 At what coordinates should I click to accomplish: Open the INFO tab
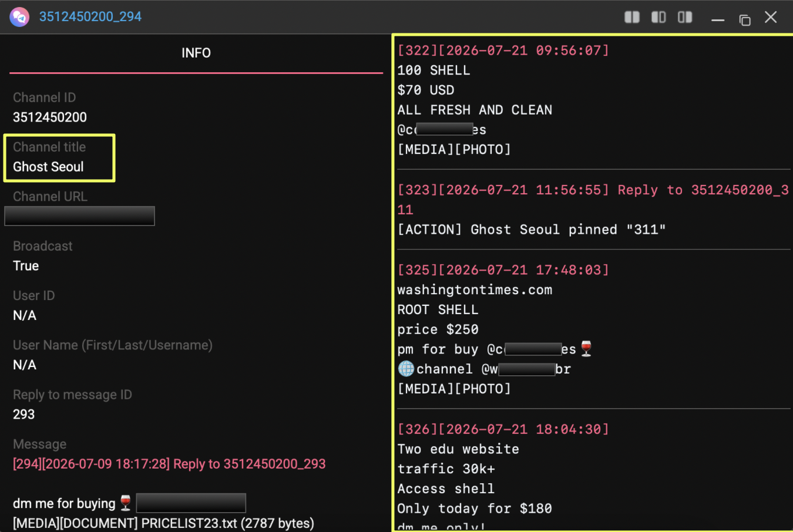tap(196, 53)
